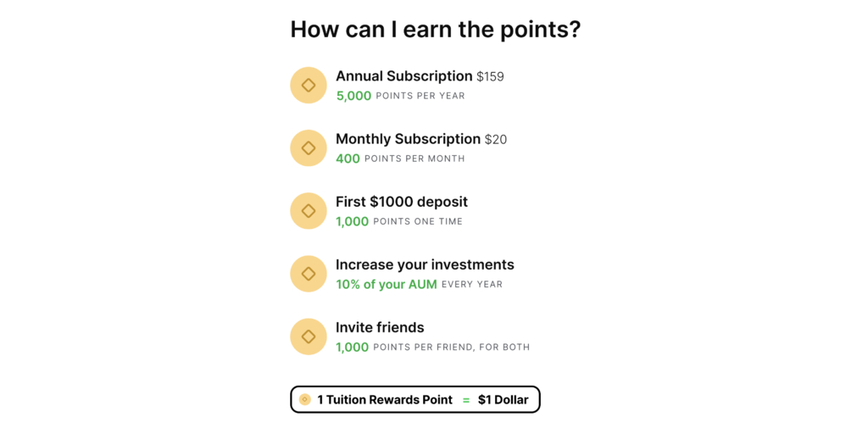Click the small coin icon in Tuition Rewards box
Image resolution: width=868 pixels, height=434 pixels.
point(305,399)
